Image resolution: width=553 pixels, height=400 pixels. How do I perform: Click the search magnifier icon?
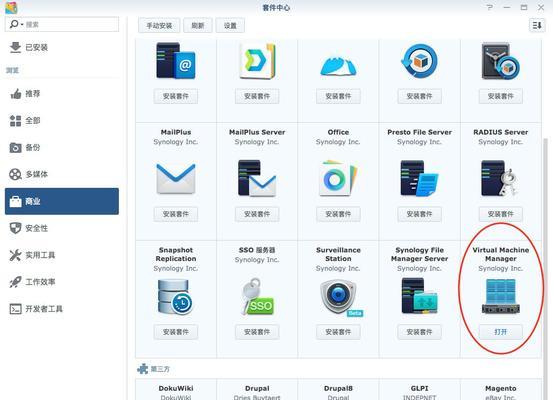[14, 24]
